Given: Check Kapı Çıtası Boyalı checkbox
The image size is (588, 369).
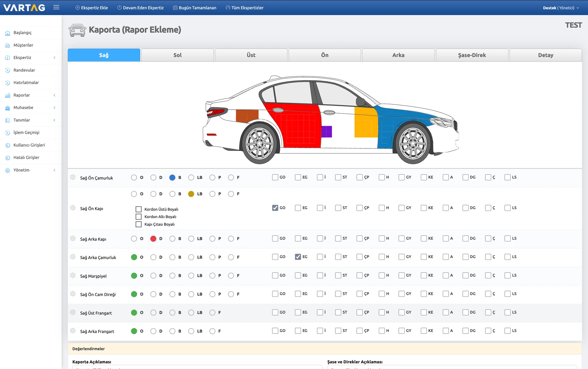Looking at the screenshot, I should pos(138,224).
